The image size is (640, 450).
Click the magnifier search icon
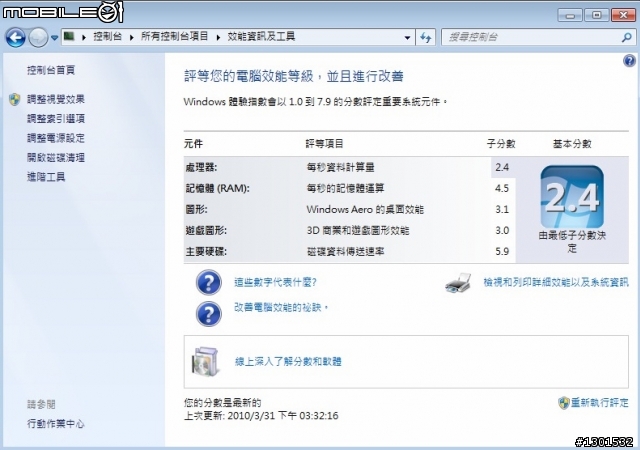627,38
